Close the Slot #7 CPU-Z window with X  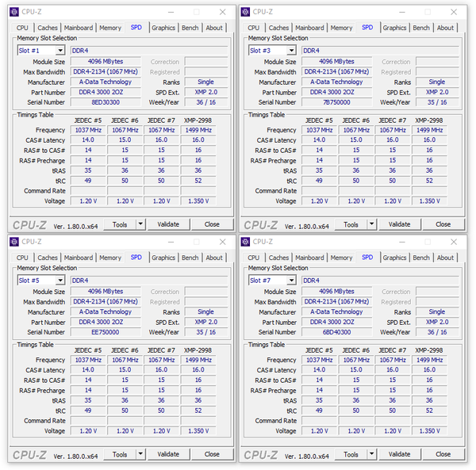click(454, 242)
